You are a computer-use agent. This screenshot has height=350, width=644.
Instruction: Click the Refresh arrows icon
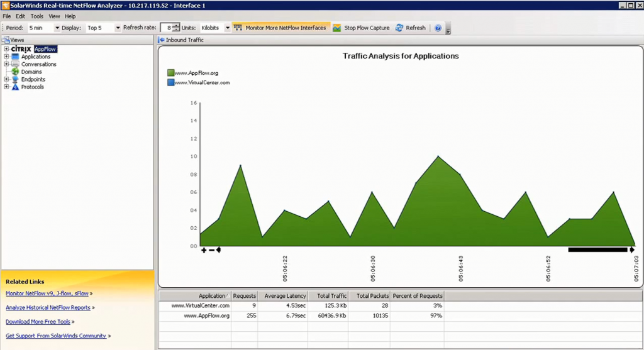399,28
